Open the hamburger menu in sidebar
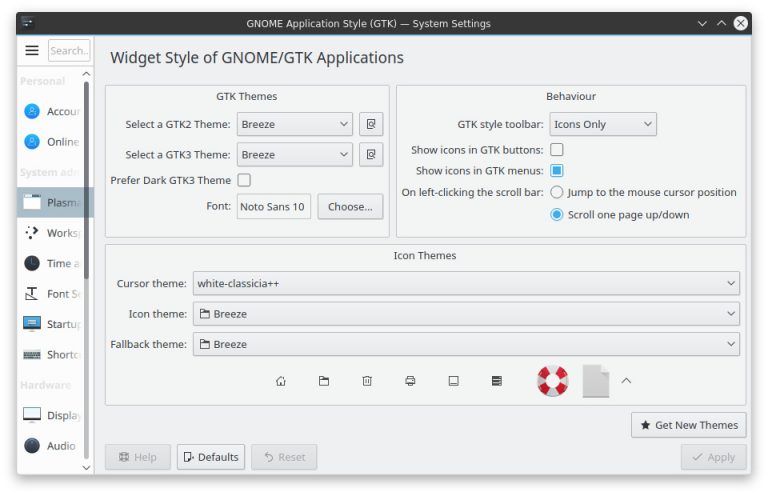This screenshot has height=496, width=768. point(32,50)
